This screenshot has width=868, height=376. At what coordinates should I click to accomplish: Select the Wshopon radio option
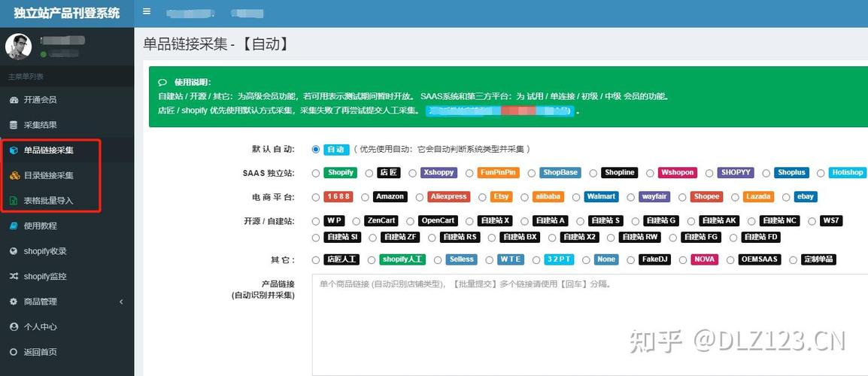coord(650,173)
